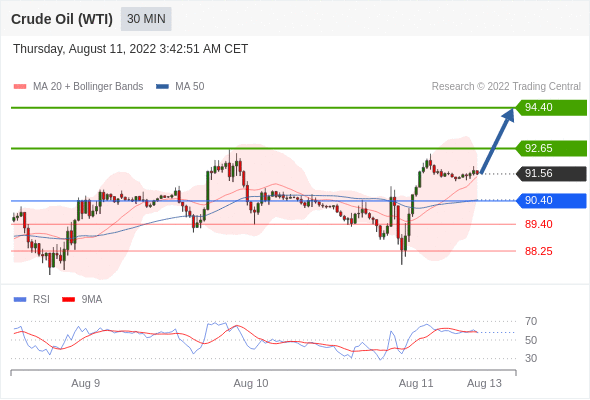Image resolution: width=590 pixels, height=400 pixels.
Task: Click the 92.65 green resistance price tag
Action: pyautogui.click(x=551, y=148)
